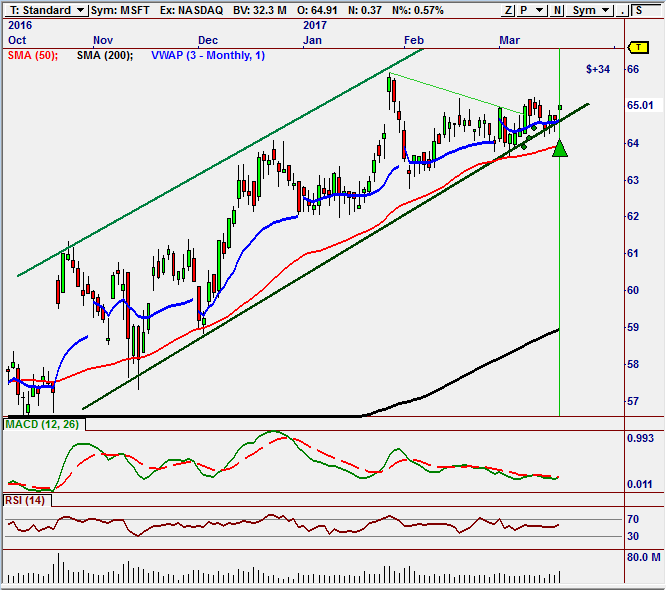
Task: Click the 57 price axis label
Action: [x=633, y=401]
